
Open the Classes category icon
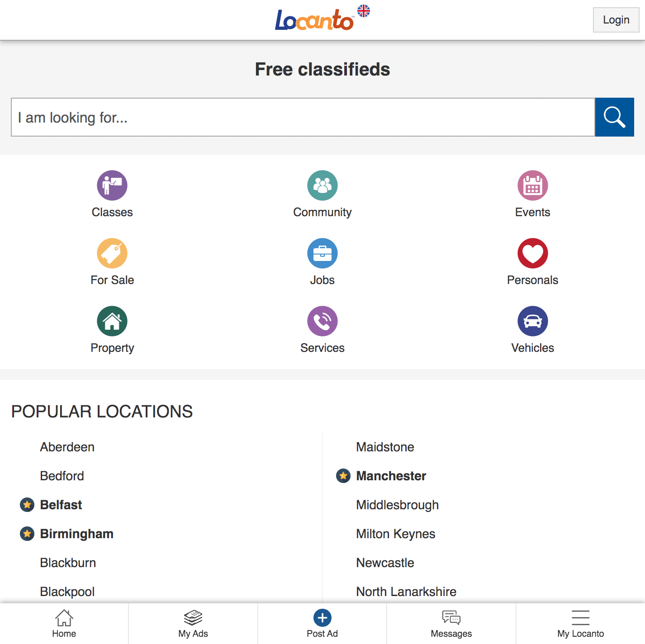pos(112,185)
